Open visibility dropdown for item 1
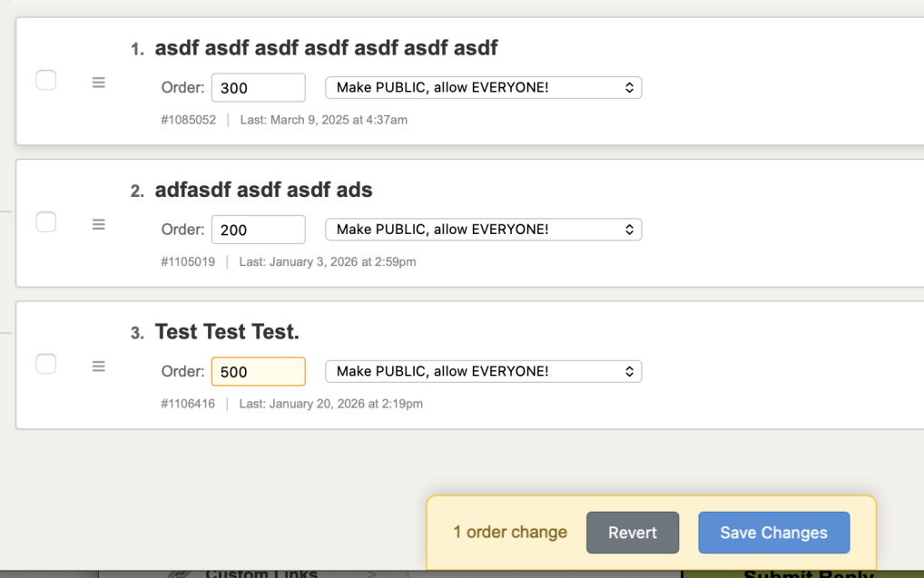 [483, 87]
